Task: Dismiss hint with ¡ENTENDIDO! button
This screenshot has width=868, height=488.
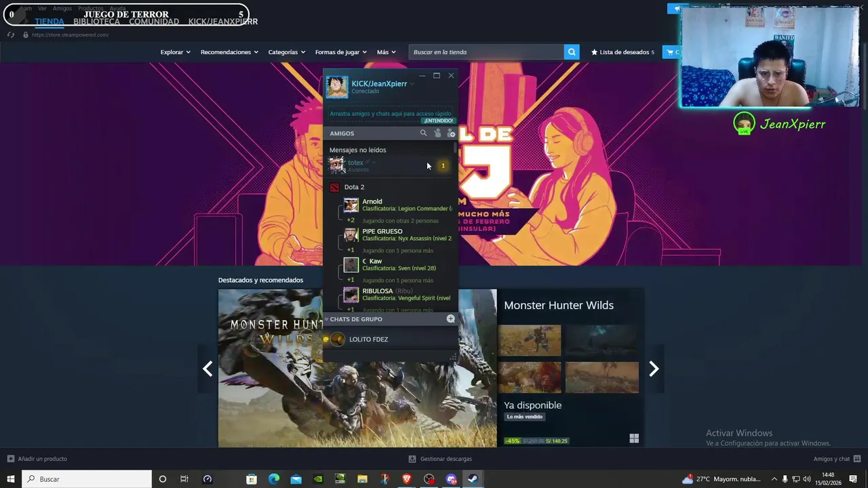Action: tap(439, 121)
